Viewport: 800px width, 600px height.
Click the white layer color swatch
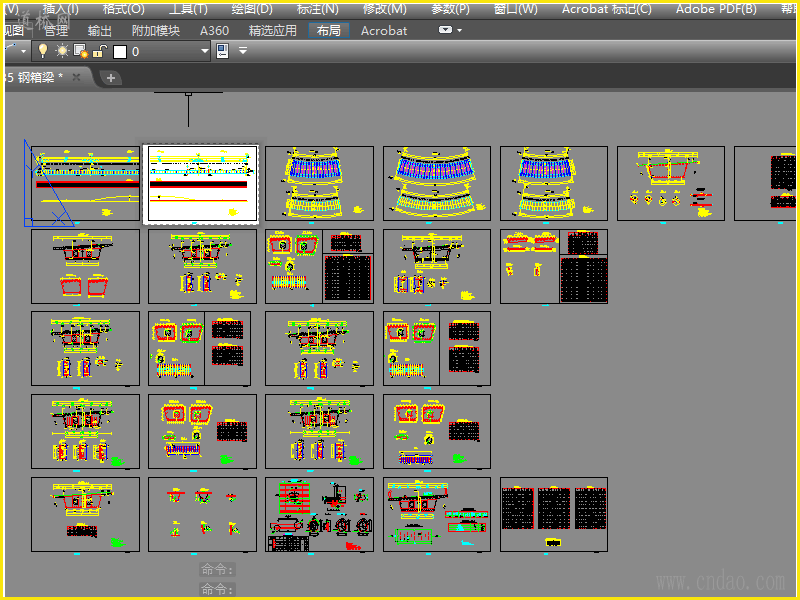point(119,51)
